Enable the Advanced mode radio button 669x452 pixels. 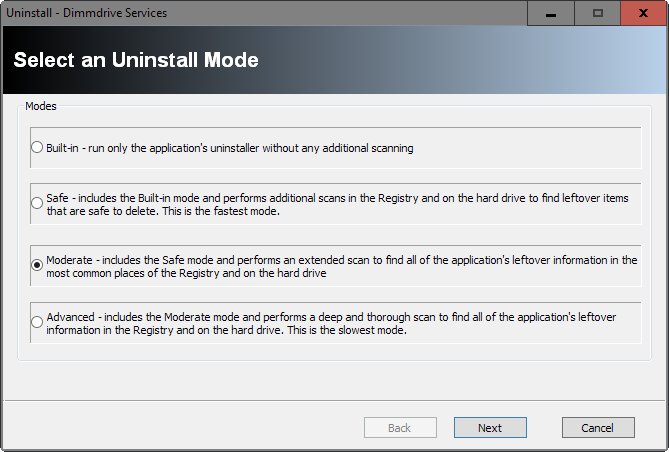click(x=37, y=323)
